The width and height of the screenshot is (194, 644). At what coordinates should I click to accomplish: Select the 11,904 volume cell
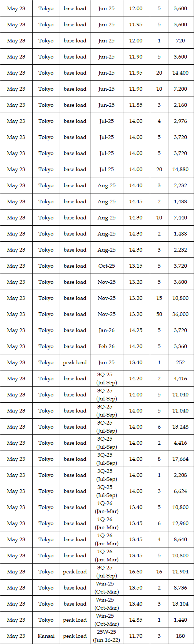pos(180,572)
